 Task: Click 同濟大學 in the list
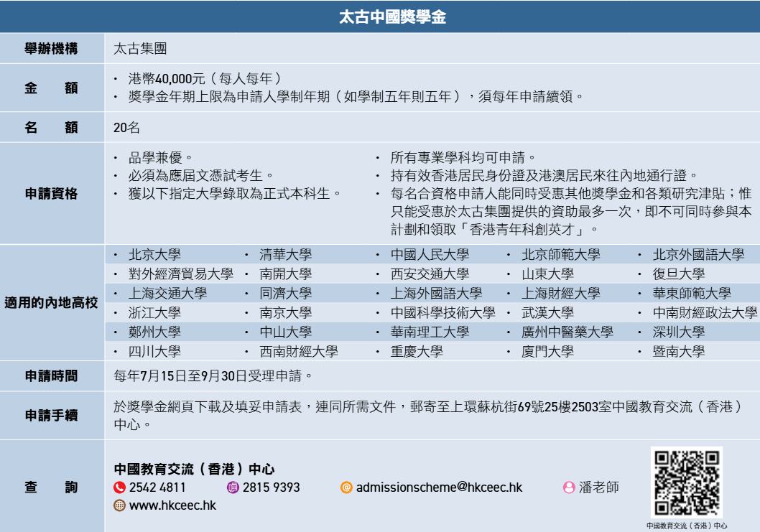click(x=285, y=294)
